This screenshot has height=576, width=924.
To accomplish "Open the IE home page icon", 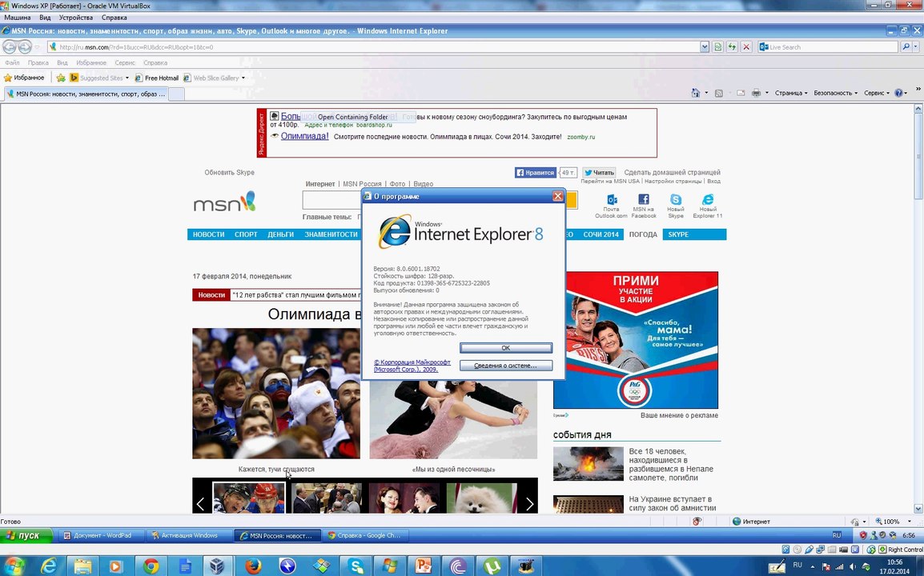I will click(695, 93).
